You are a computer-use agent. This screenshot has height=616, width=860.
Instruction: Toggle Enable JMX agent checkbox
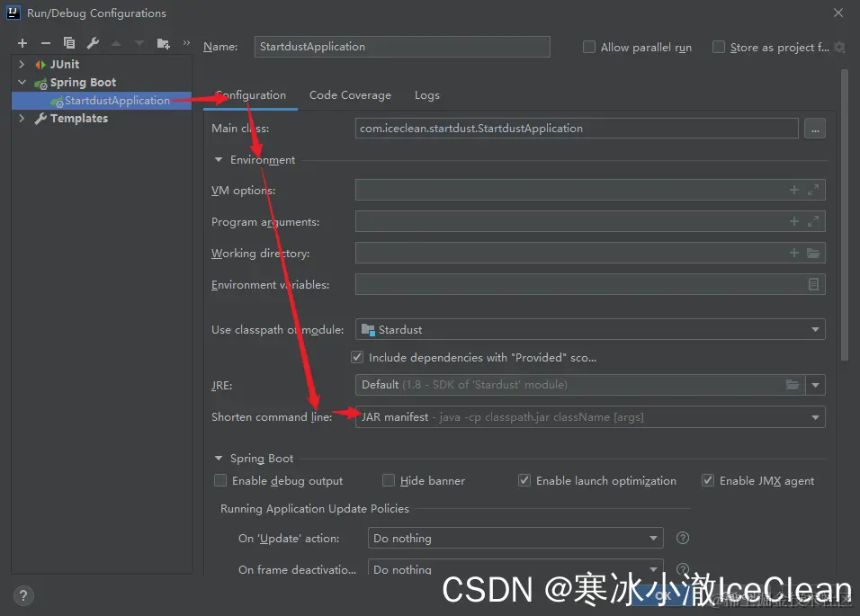[x=708, y=480]
